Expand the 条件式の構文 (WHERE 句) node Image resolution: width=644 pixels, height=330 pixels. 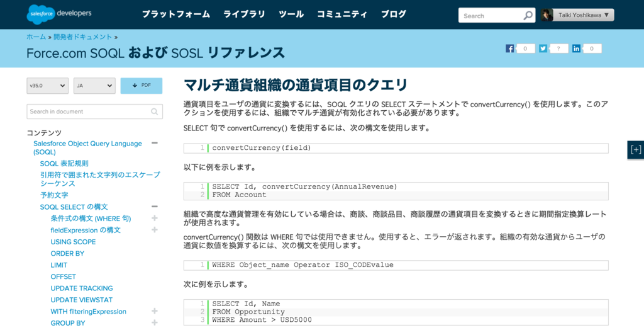pos(155,218)
